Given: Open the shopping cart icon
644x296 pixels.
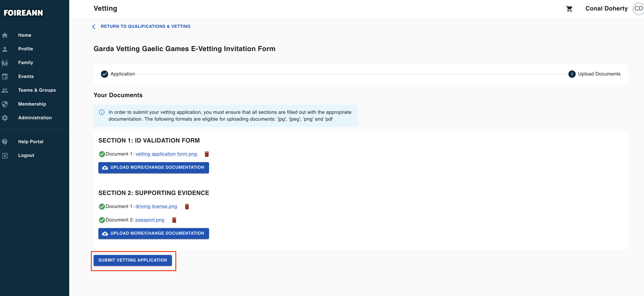Looking at the screenshot, I should click(x=569, y=9).
